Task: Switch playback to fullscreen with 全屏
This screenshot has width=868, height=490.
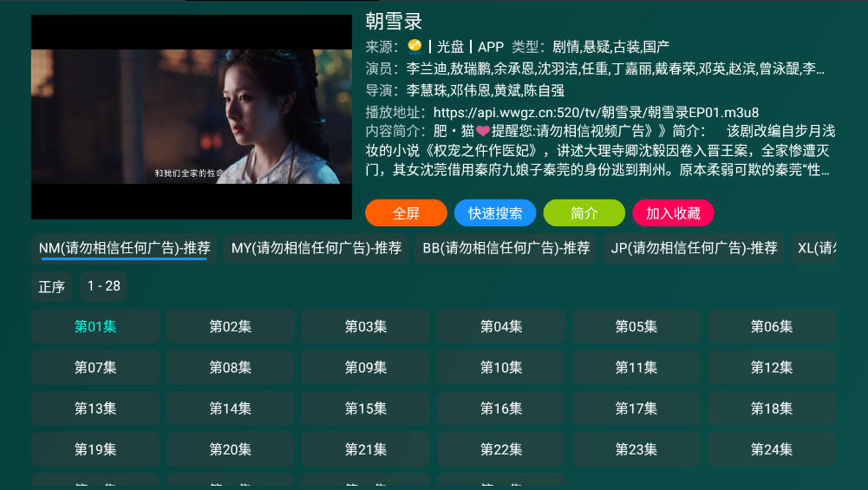Action: 406,213
